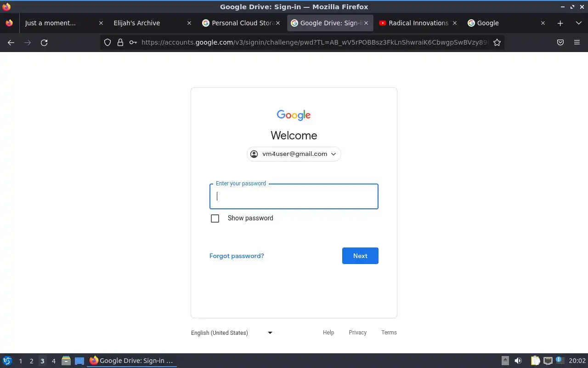This screenshot has height=368, width=588.
Task: Click the 20:02 taskbar clock
Action: tap(577, 361)
